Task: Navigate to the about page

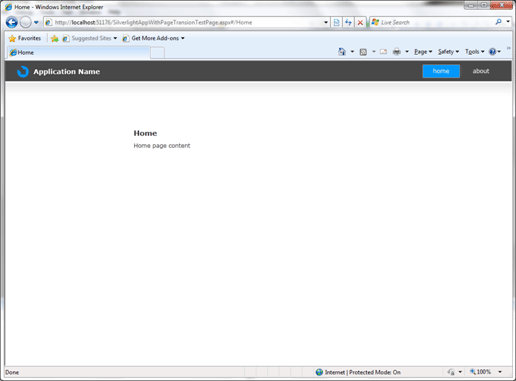Action: pyautogui.click(x=481, y=71)
